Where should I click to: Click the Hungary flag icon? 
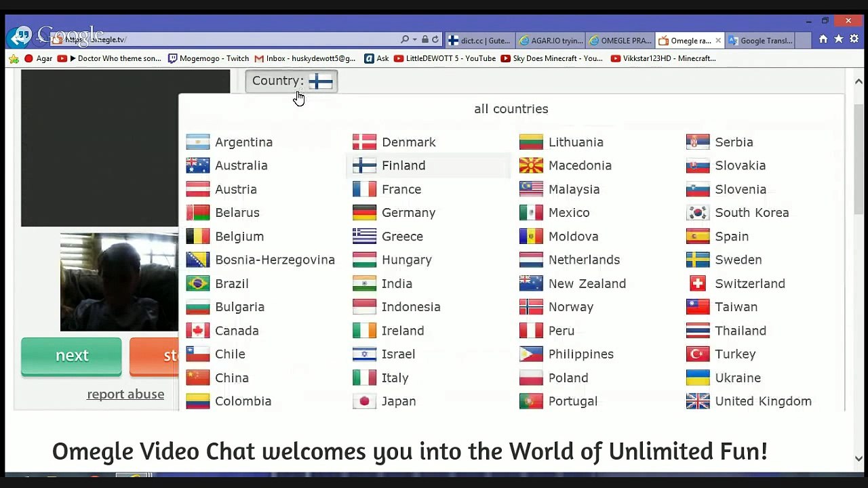(x=364, y=260)
